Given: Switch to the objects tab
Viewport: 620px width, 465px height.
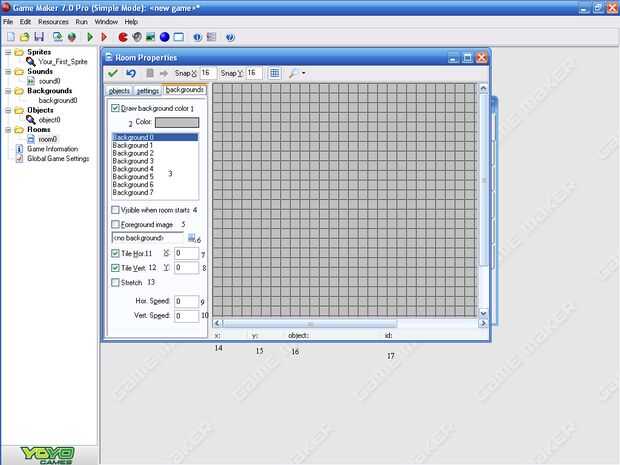Looking at the screenshot, I should pyautogui.click(x=119, y=91).
